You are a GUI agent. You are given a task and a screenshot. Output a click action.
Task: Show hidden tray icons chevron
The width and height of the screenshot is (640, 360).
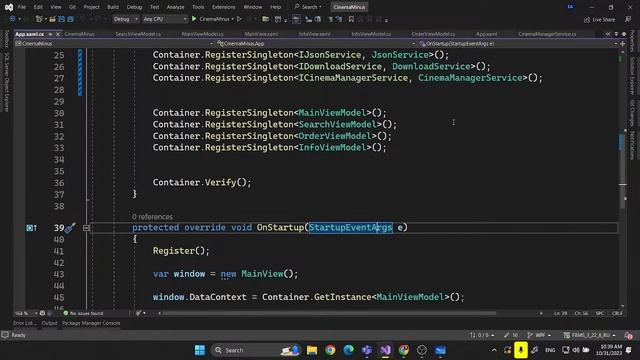[x=494, y=350]
